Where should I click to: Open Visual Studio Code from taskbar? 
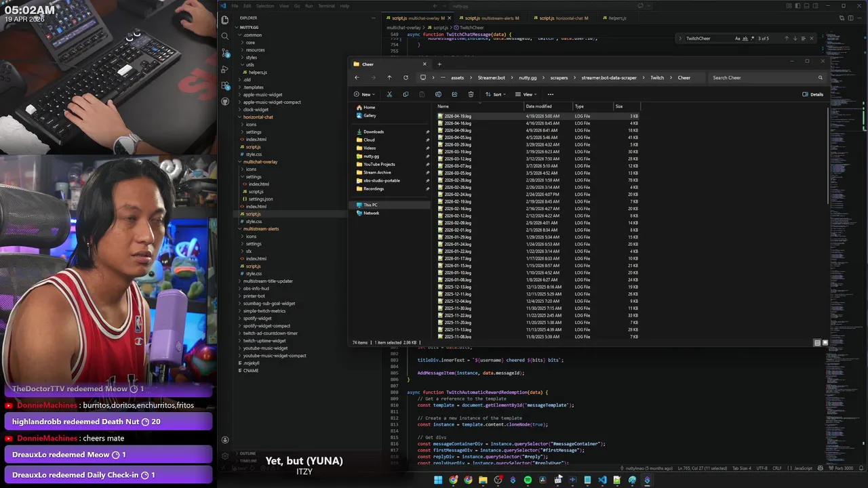click(602, 480)
